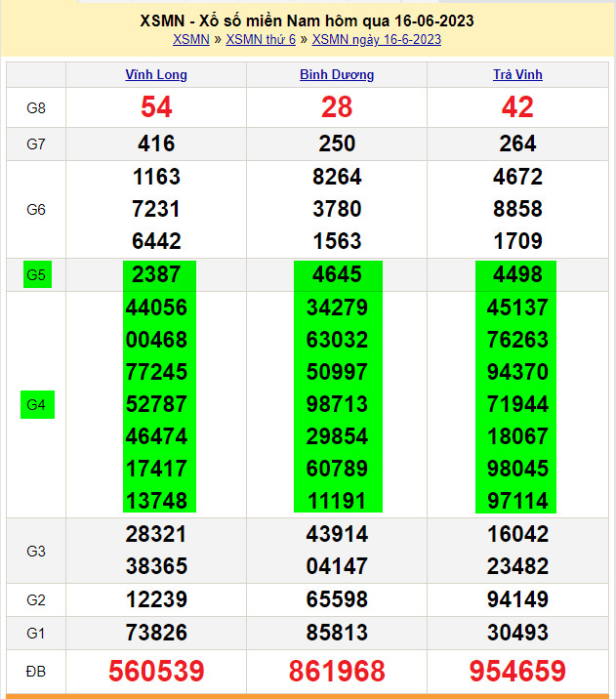616x699 pixels.
Task: Click highlighted G5 number 4498
Action: click(x=517, y=274)
